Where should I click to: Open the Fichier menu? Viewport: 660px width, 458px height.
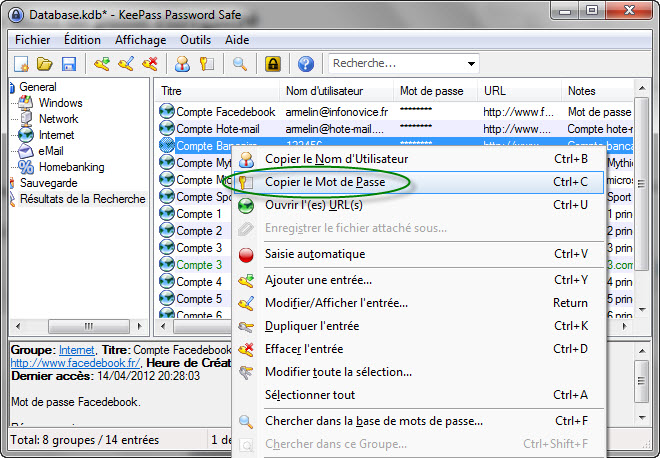pos(32,40)
